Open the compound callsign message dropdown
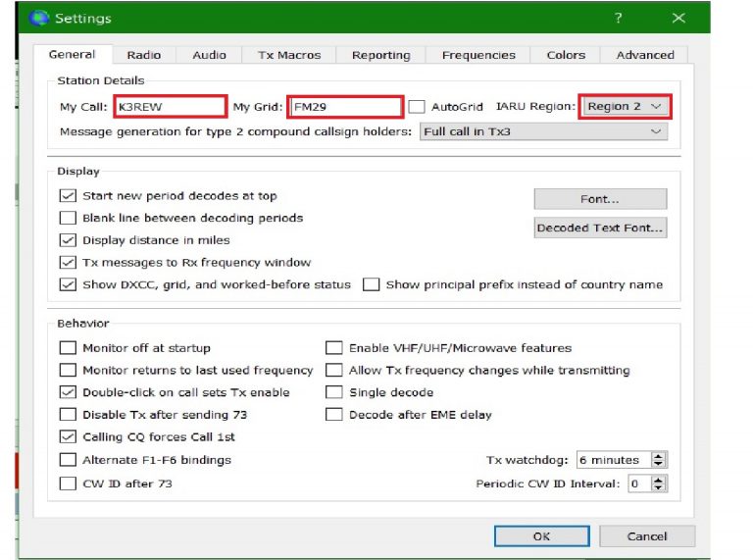753x560 pixels. pos(543,131)
